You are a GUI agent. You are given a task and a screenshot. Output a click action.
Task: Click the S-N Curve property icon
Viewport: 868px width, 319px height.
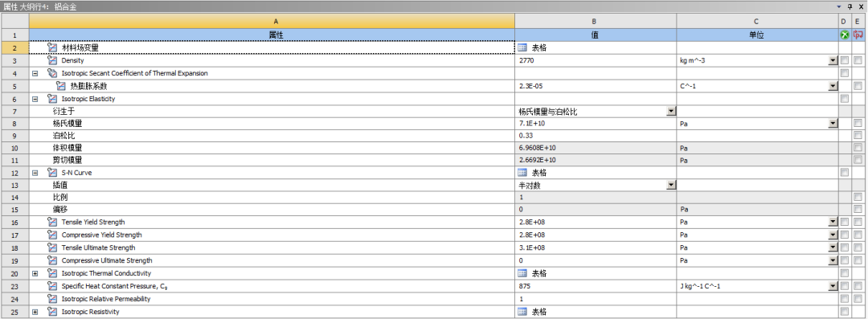point(52,172)
